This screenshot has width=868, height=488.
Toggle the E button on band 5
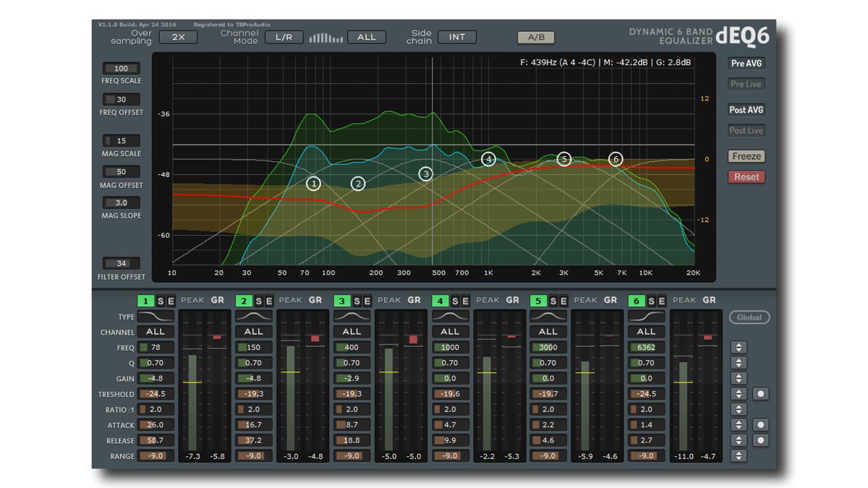tap(565, 300)
